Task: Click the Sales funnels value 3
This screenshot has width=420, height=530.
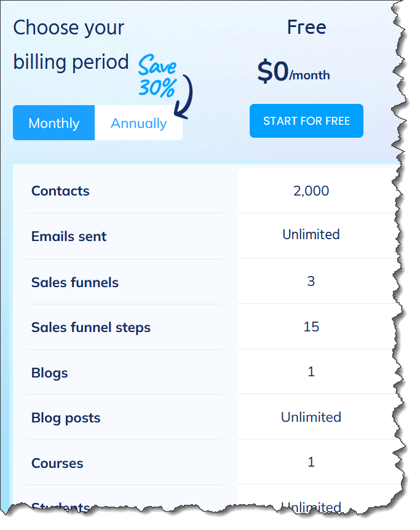Action: (x=311, y=281)
